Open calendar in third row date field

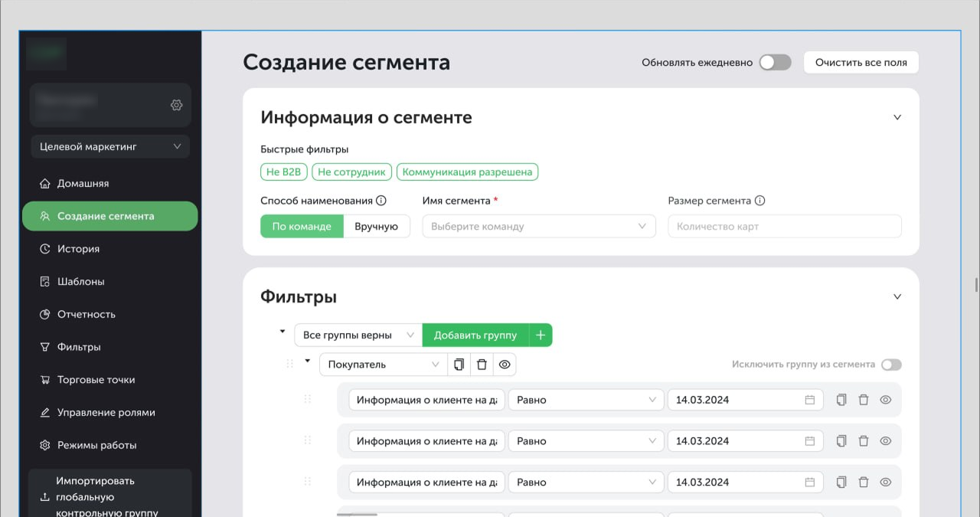click(x=810, y=483)
